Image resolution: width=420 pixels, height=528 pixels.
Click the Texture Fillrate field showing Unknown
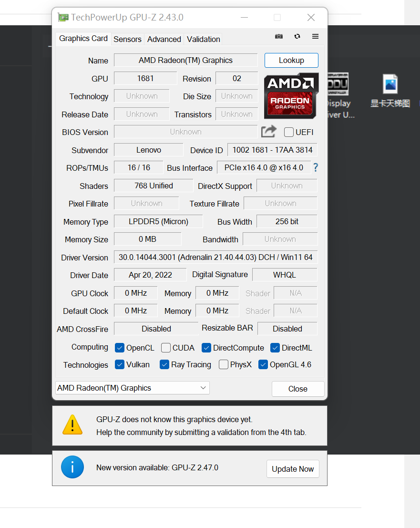pyautogui.click(x=281, y=203)
